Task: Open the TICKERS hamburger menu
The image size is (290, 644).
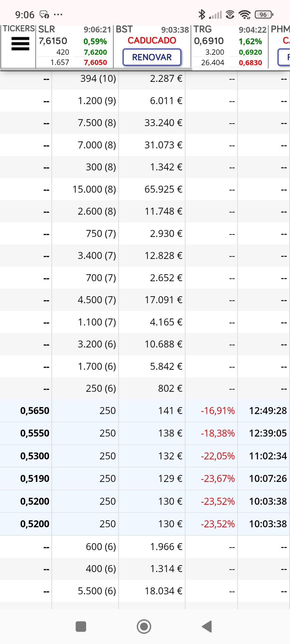Action: [20, 44]
